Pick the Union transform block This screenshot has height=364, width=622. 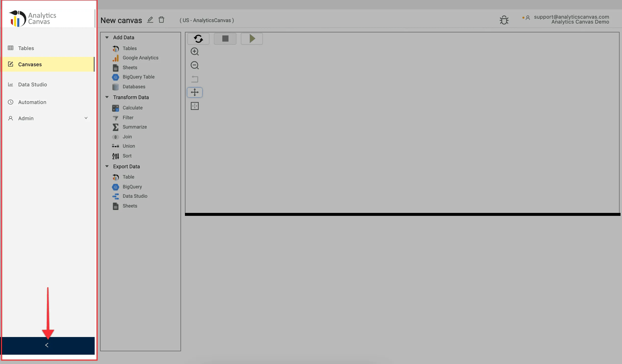coord(129,146)
